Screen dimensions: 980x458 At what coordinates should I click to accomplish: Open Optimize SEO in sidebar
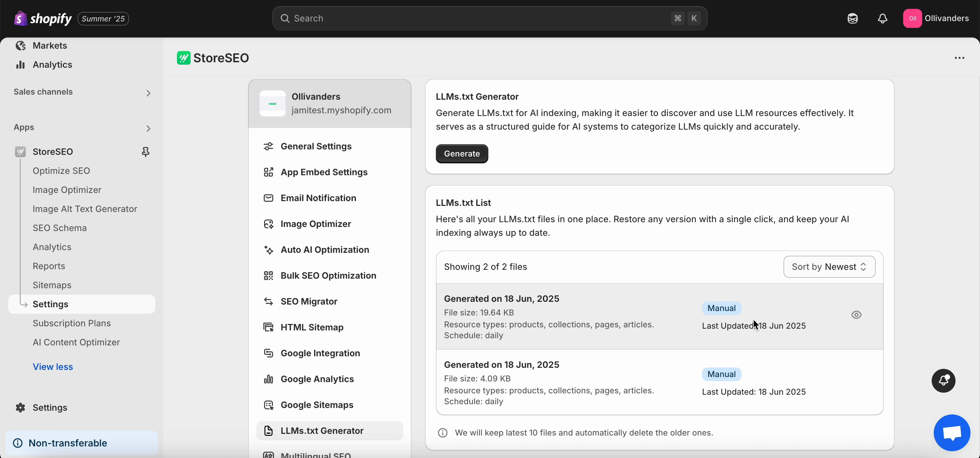coord(61,171)
